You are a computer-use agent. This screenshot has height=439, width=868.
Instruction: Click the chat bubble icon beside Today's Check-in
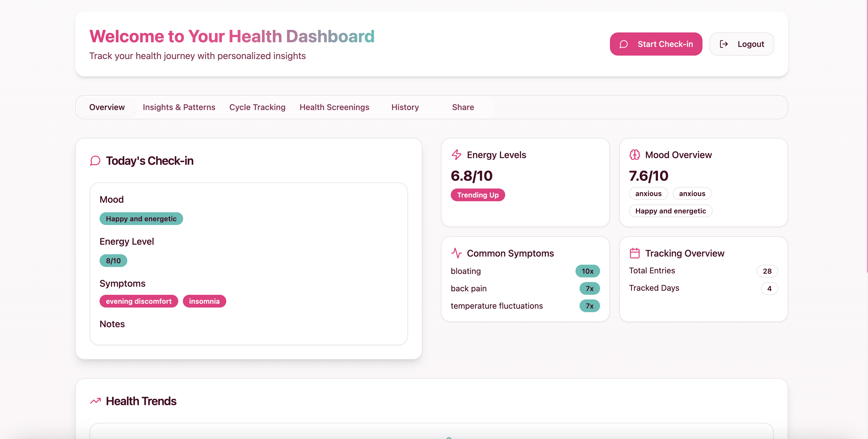coord(95,161)
